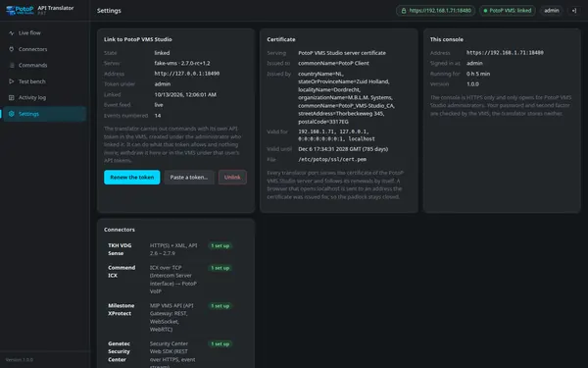Click Valid until date Dec 6 2028
Image resolution: width=588 pixels, height=368 pixels.
click(x=343, y=149)
